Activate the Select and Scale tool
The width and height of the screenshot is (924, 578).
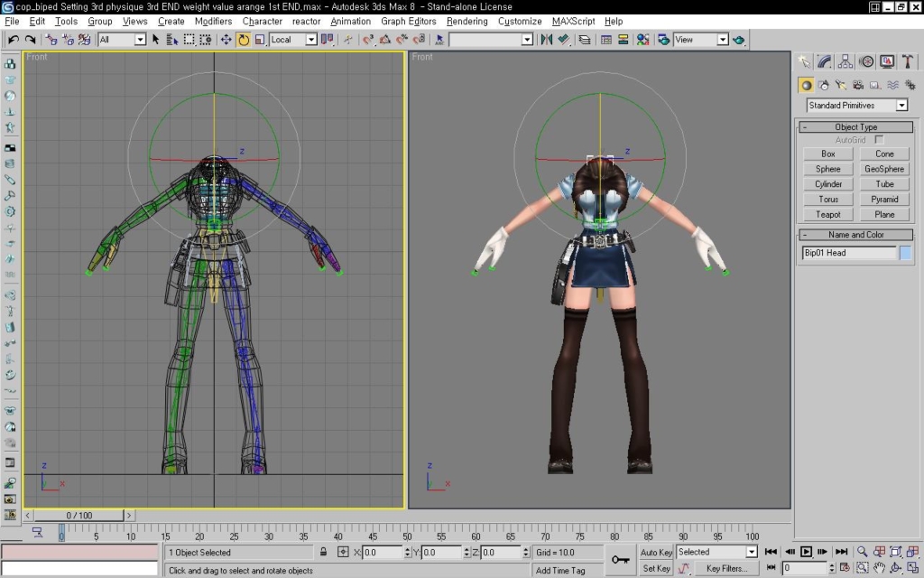259,40
